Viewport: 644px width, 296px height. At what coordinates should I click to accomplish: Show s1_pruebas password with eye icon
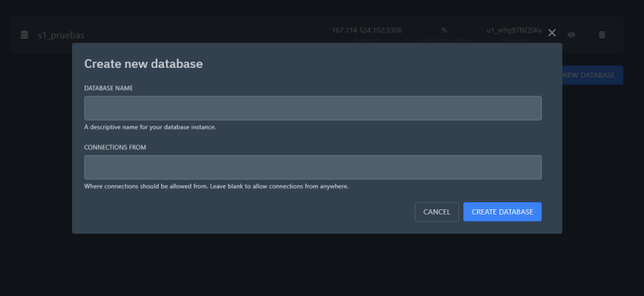point(571,35)
